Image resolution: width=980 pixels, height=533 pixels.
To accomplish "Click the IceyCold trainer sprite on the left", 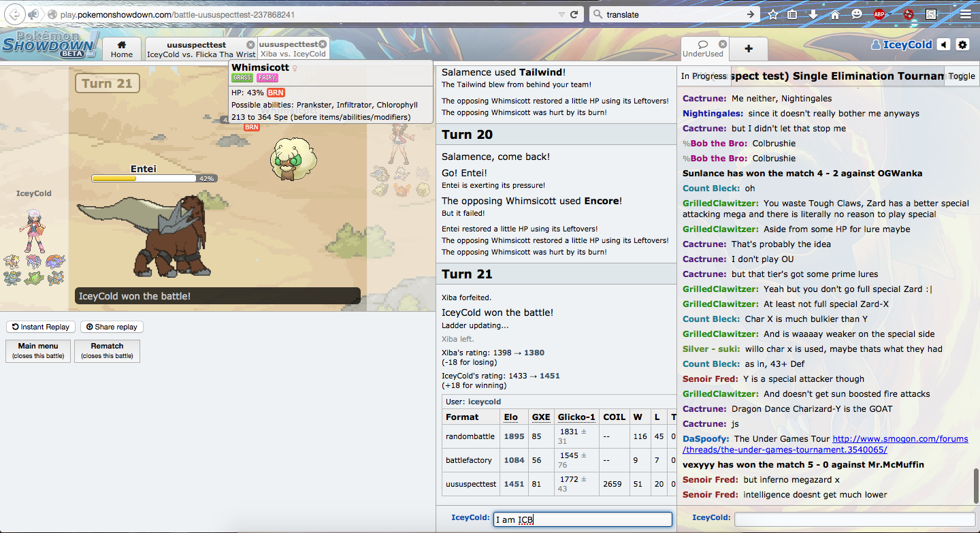I will pyautogui.click(x=34, y=231).
